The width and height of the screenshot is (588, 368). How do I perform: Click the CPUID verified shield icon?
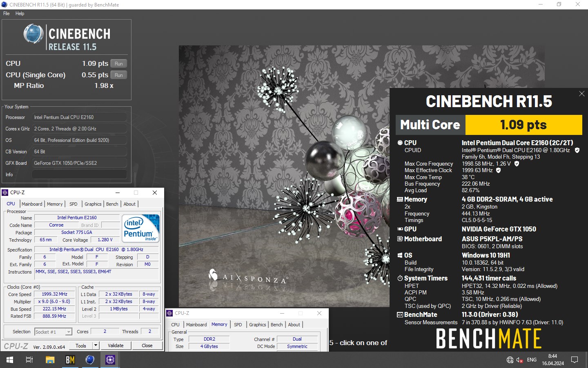(577, 150)
